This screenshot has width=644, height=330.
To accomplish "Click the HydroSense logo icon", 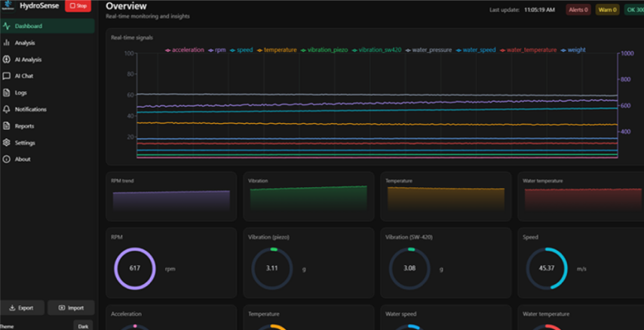I will coord(7,6).
